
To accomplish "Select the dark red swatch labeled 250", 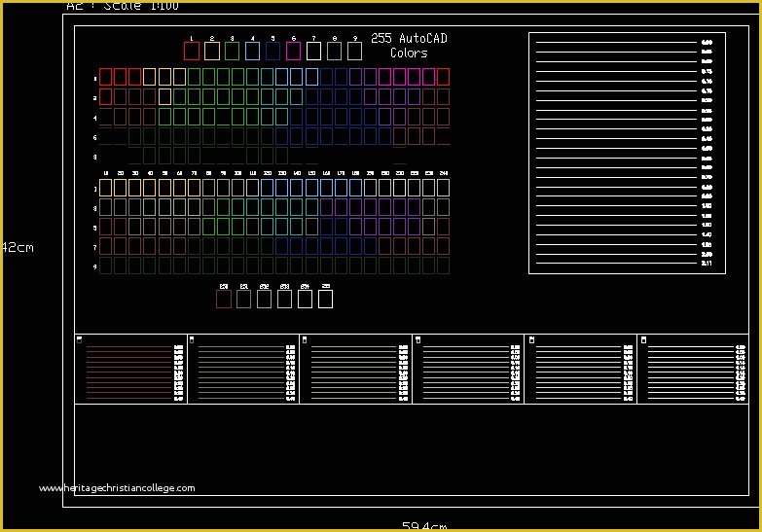I will click(x=224, y=299).
